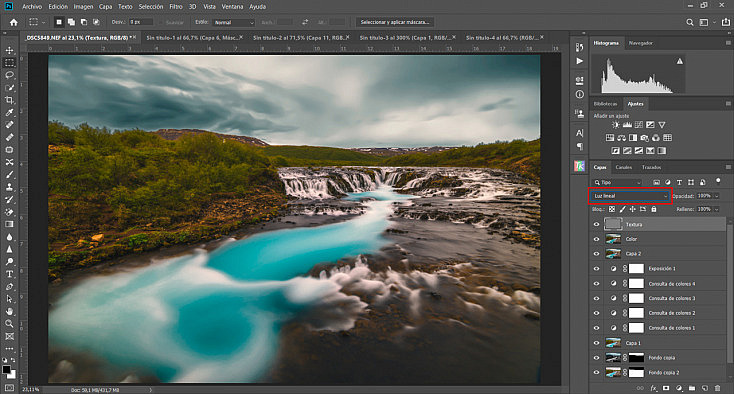Open the History panel icon
This screenshot has width=734, height=394.
(x=580, y=47)
